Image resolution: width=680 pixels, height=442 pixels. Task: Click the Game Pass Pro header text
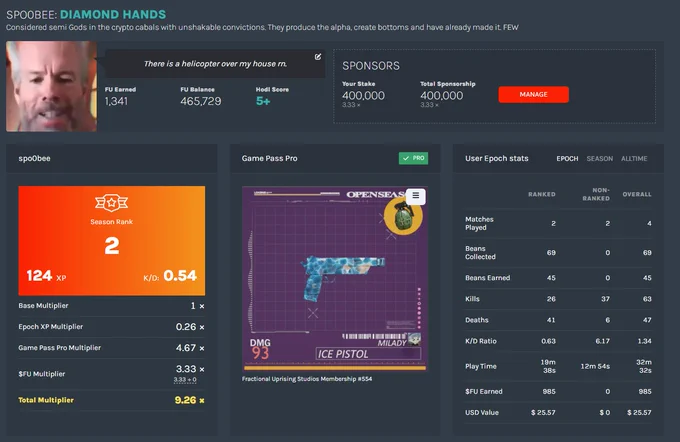[x=269, y=158]
